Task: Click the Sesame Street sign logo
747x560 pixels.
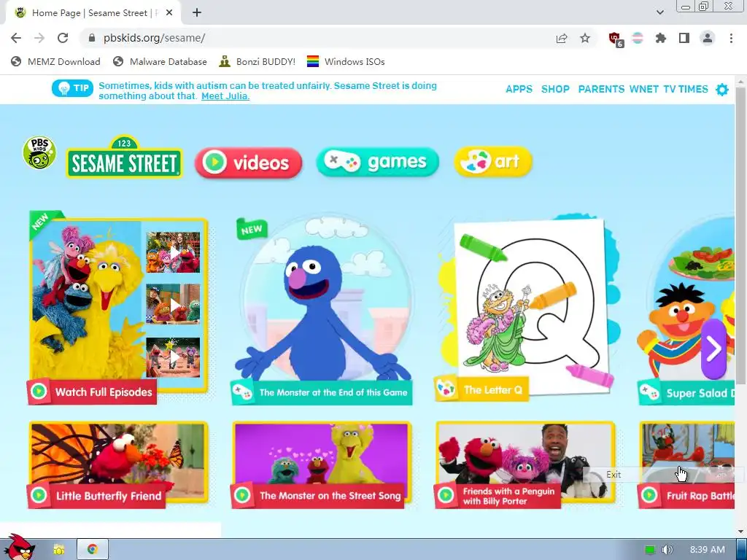Action: [124, 157]
